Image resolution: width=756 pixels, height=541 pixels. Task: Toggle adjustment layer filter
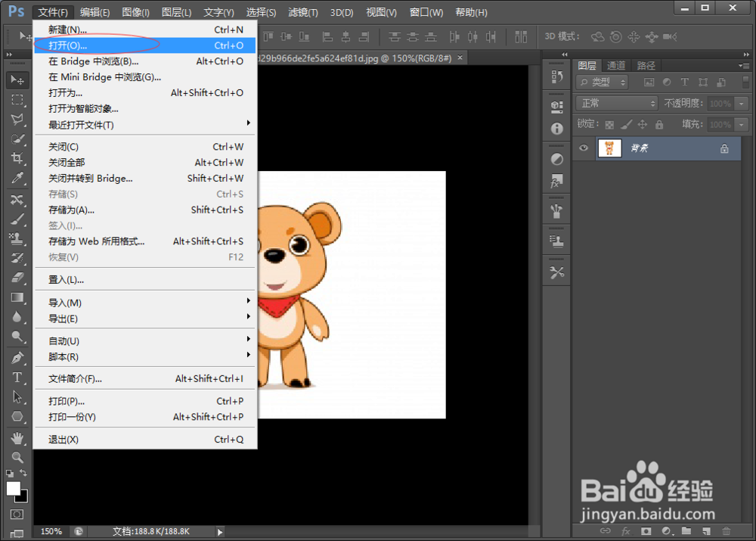pos(667,82)
